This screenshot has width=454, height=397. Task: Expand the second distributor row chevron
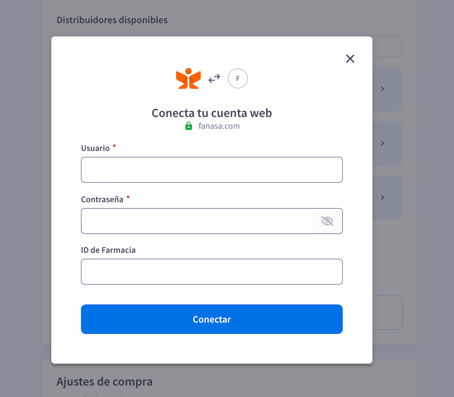(383, 143)
